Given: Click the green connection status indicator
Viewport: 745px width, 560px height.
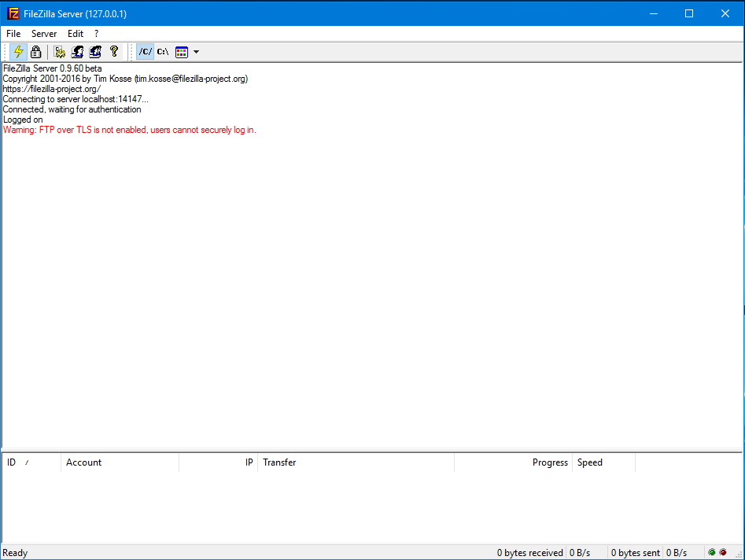Looking at the screenshot, I should [x=711, y=552].
